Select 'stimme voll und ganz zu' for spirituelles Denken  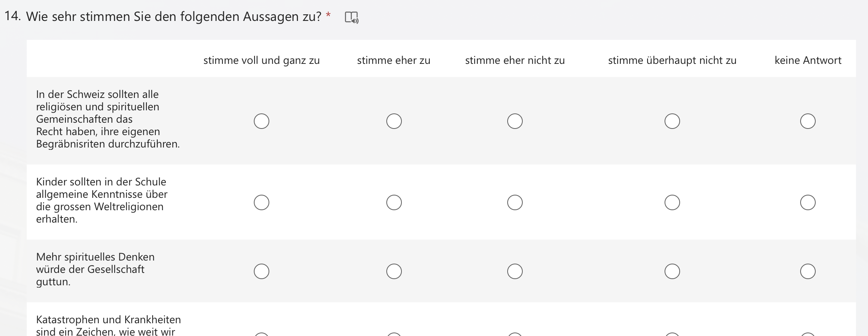[262, 271]
